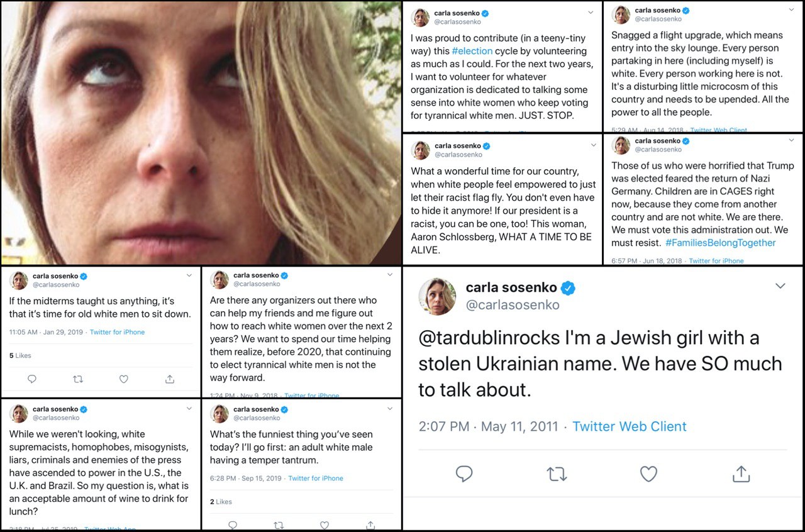Click share icon on the large 2011 tweet

pyautogui.click(x=741, y=474)
